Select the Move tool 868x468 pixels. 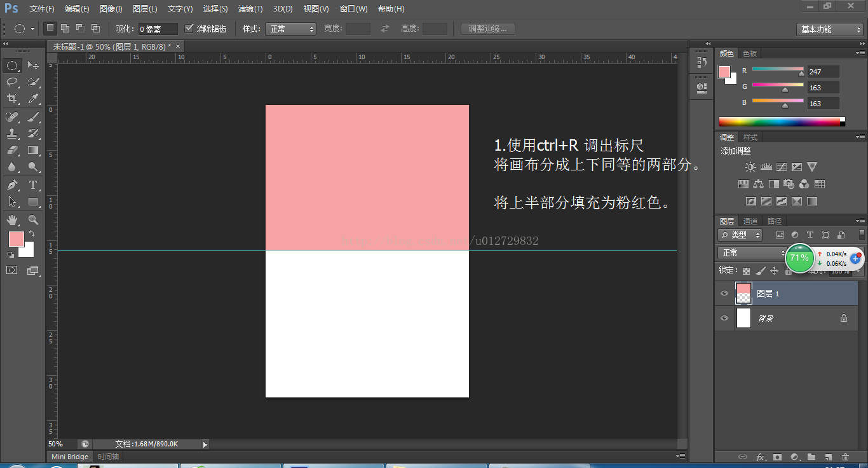[x=33, y=65]
